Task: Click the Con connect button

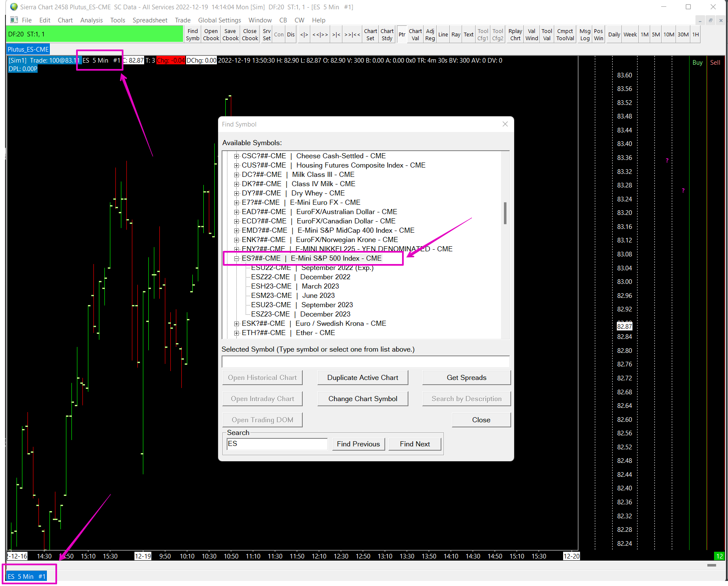Action: coord(279,35)
